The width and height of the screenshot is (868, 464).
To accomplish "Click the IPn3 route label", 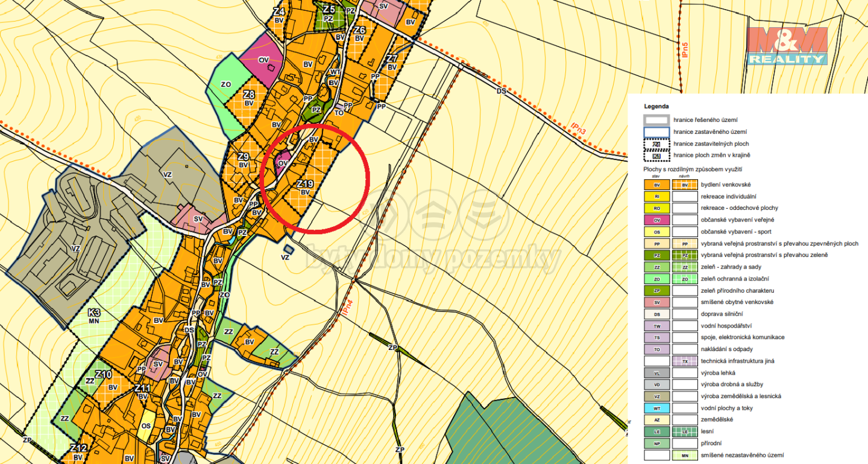I will pos(579,130).
